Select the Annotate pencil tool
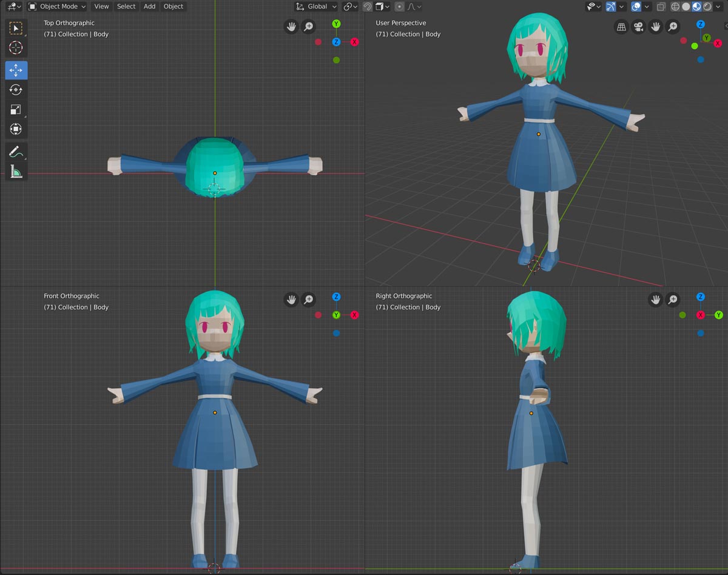 (16, 152)
